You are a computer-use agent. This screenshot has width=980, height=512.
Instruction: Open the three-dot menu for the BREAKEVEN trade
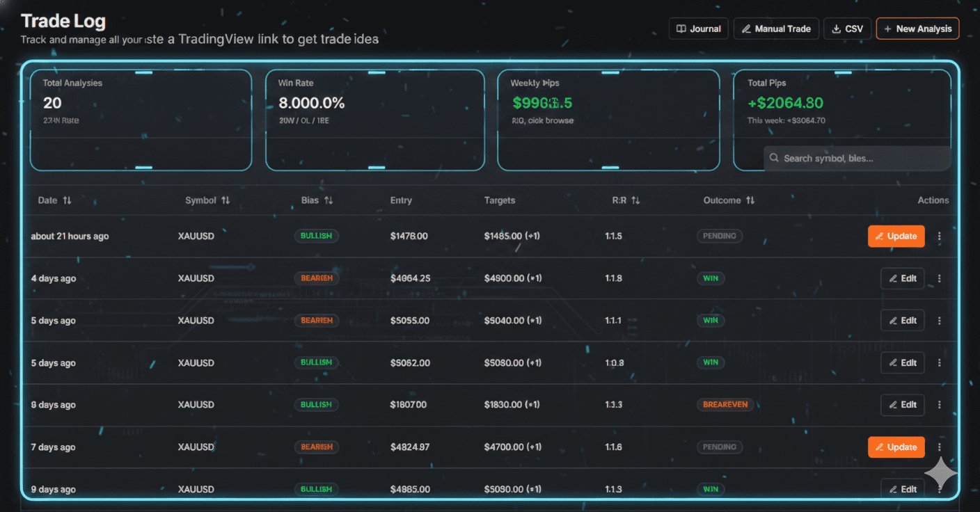pyautogui.click(x=939, y=404)
